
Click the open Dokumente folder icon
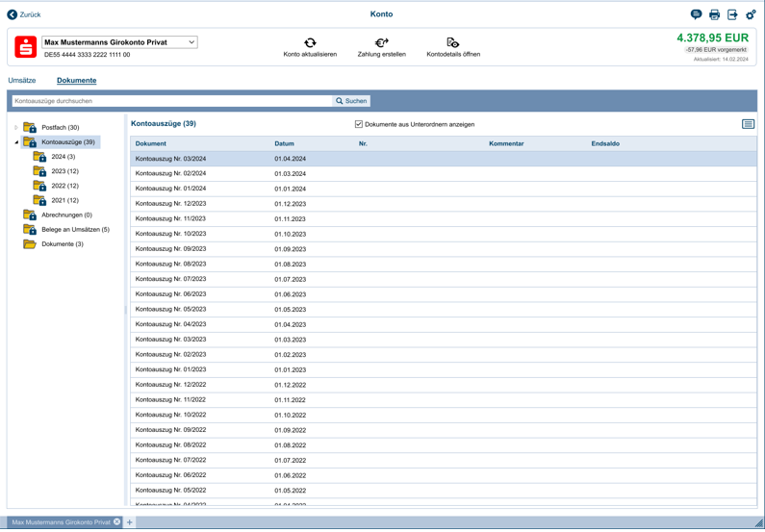[30, 244]
